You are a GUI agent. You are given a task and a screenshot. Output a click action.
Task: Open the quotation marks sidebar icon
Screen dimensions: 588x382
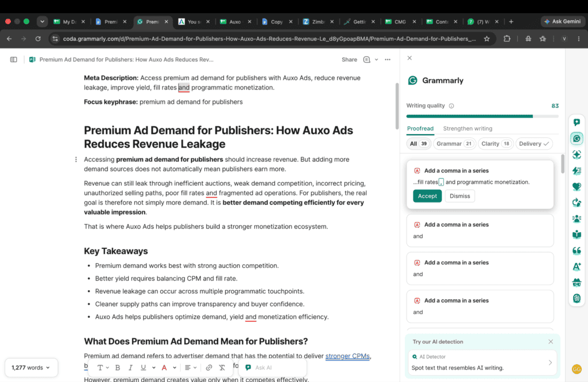point(577,251)
